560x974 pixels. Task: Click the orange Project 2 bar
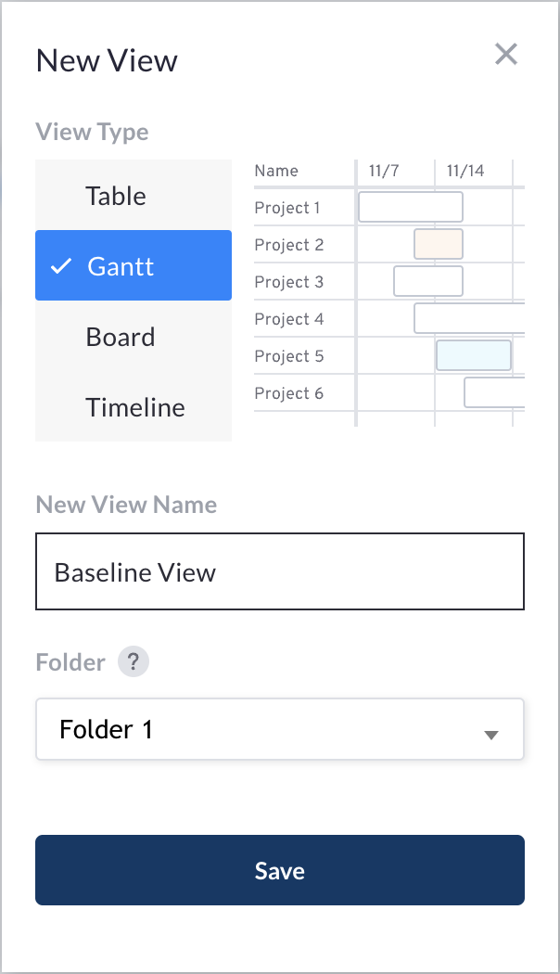[439, 244]
